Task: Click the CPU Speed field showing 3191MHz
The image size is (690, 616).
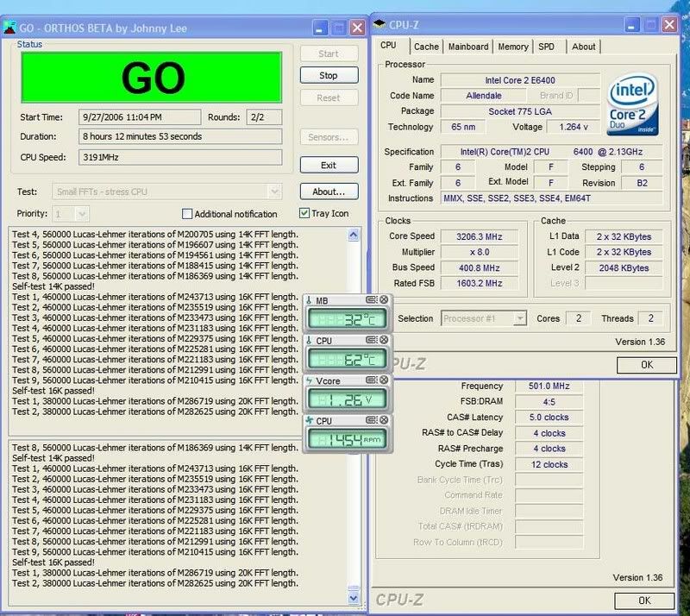Action: tap(180, 157)
